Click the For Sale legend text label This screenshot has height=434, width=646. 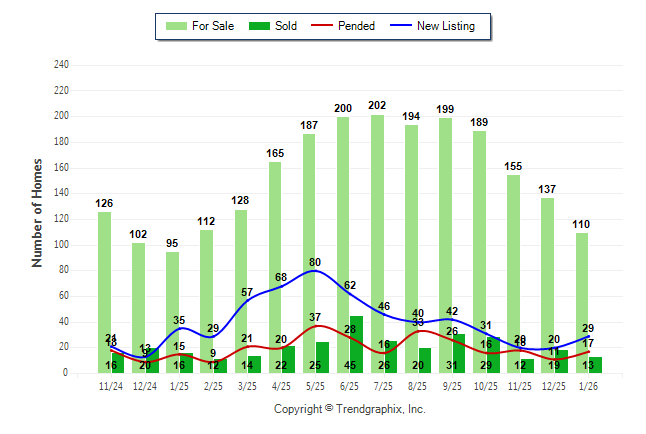tap(211, 26)
